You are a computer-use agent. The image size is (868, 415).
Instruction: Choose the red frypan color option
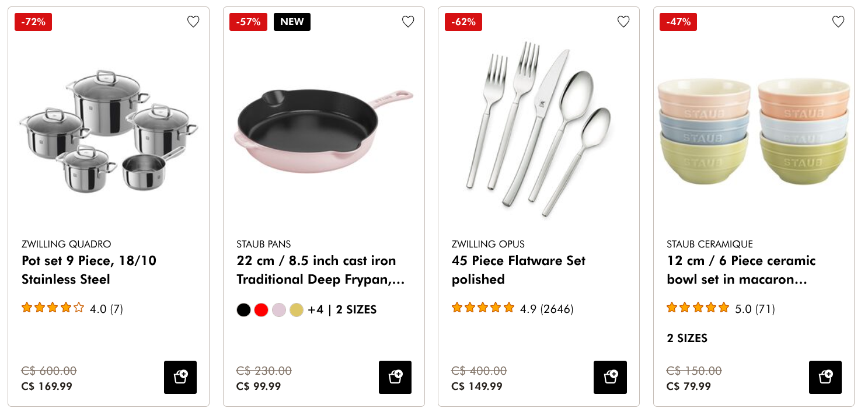(261, 309)
